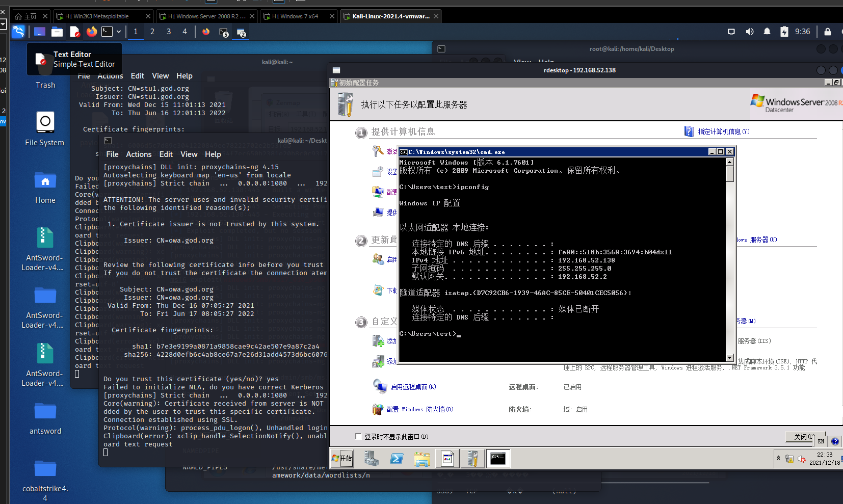Screen dimensions: 843x504
Task: Click rdesktop window titlebar menu icon
Action: tap(336, 70)
